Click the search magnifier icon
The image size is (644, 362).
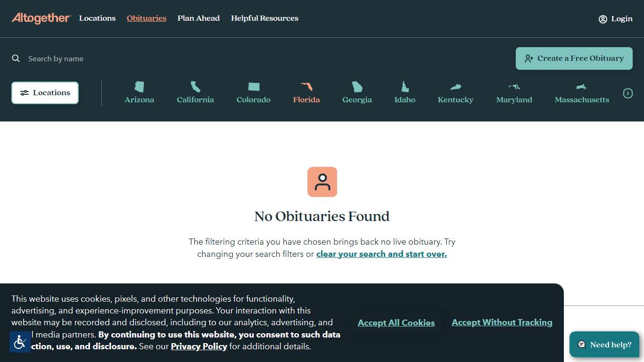(x=16, y=58)
